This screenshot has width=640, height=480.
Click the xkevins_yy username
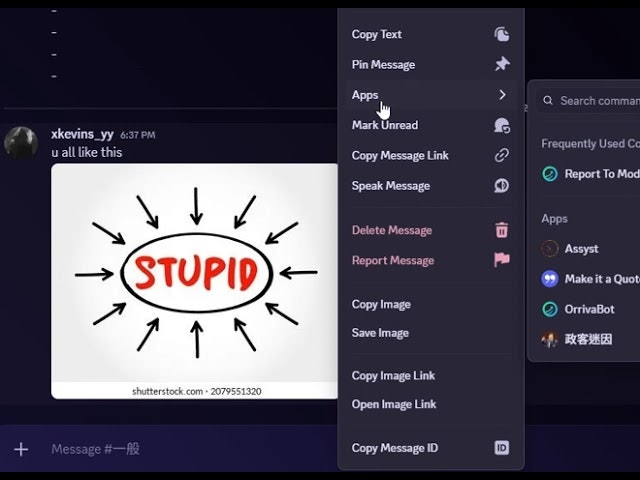coord(82,134)
